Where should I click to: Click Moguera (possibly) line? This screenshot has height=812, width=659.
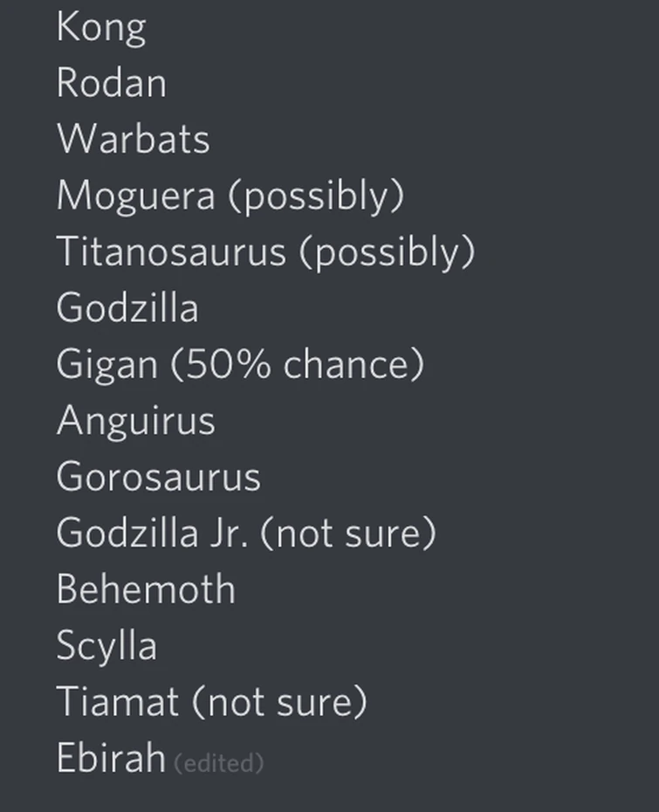[230, 196]
